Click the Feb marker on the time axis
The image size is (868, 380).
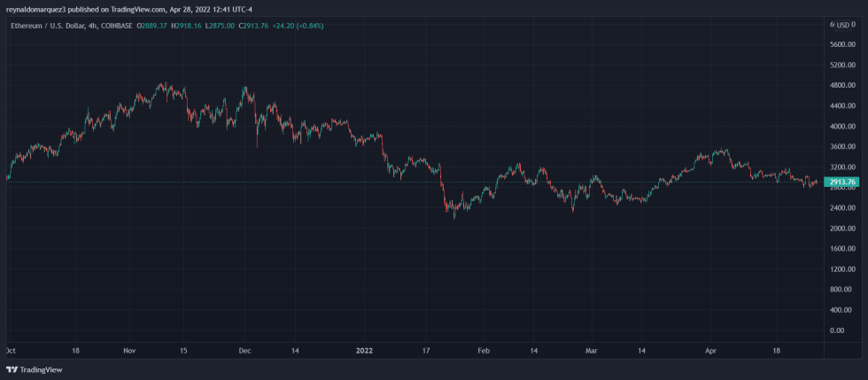(x=483, y=351)
